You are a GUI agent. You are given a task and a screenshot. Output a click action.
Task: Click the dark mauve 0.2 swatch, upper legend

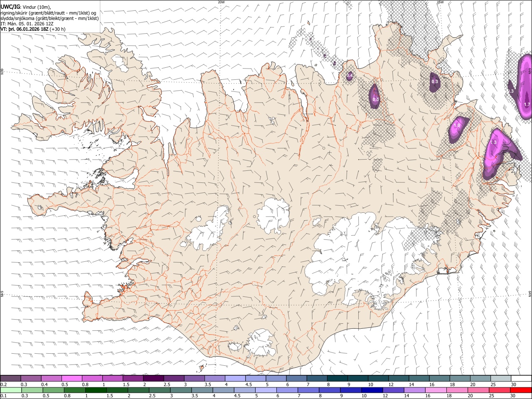11,378
